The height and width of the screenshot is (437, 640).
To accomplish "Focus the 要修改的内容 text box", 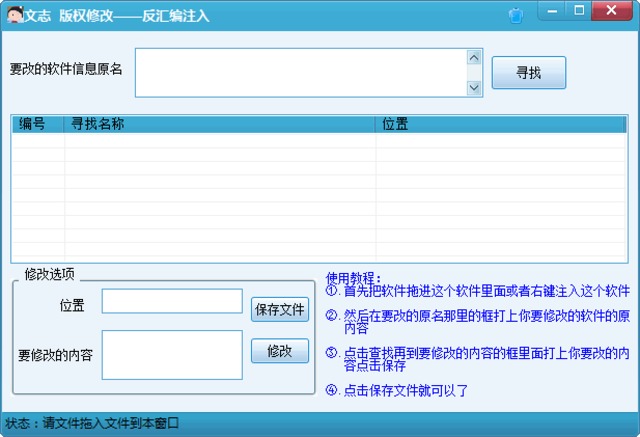I will coord(172,355).
